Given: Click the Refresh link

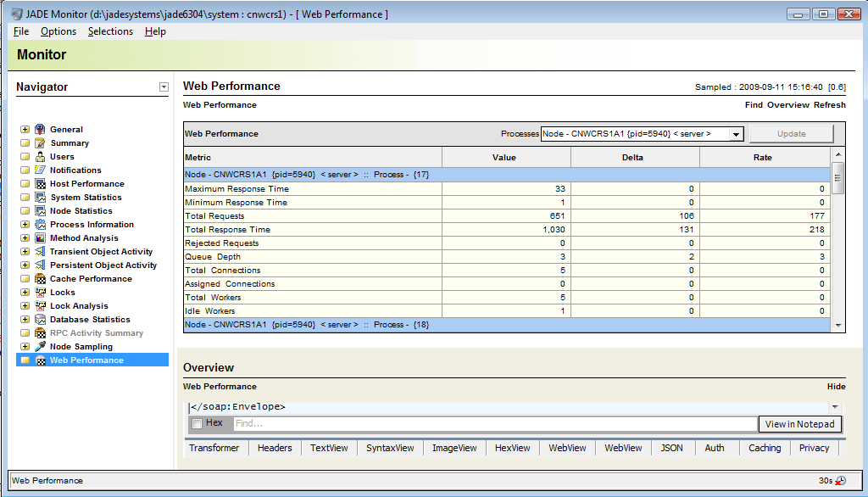Looking at the screenshot, I should (x=829, y=104).
